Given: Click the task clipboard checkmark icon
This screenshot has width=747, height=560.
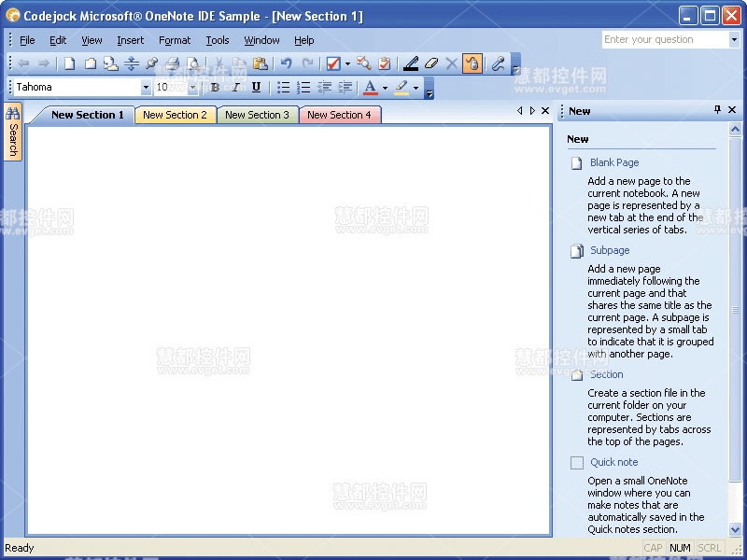Looking at the screenshot, I should (x=385, y=63).
